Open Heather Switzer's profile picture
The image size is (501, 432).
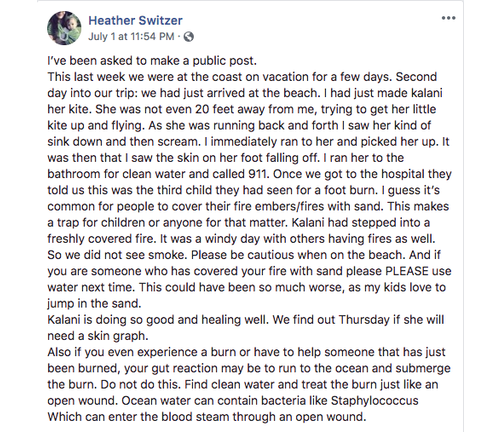pos(64,28)
